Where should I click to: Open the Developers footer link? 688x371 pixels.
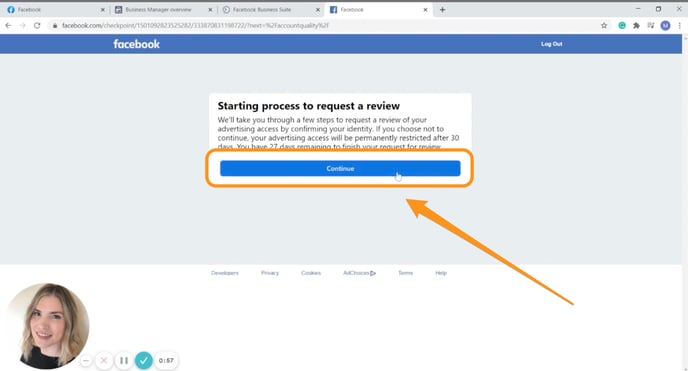[x=225, y=273]
